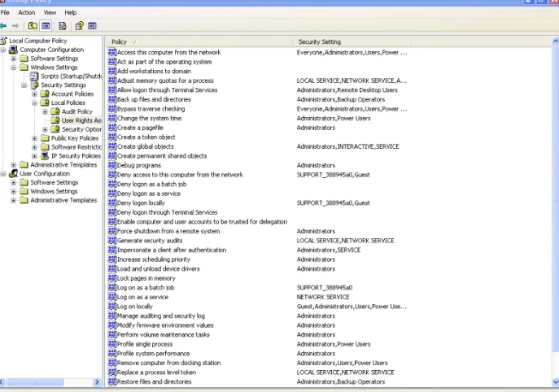559x392 pixels.
Task: Select Software Restriction Policies tree item
Action: pyautogui.click(x=76, y=147)
